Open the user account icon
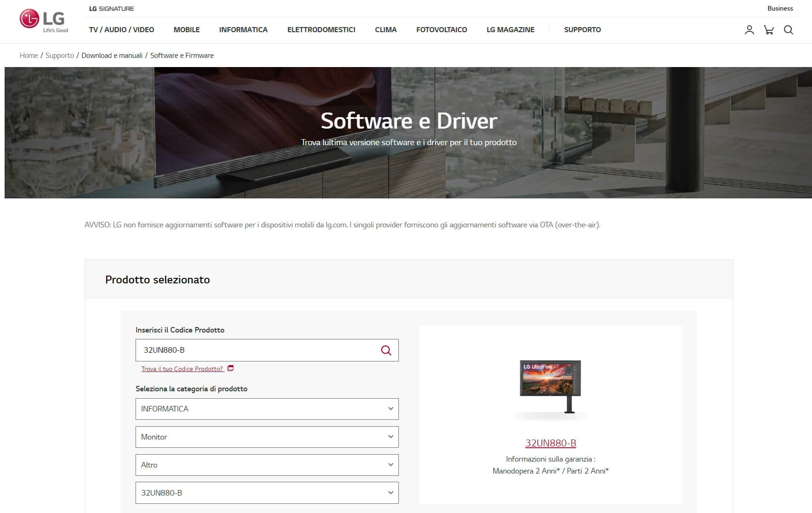812x513 pixels. [x=749, y=30]
